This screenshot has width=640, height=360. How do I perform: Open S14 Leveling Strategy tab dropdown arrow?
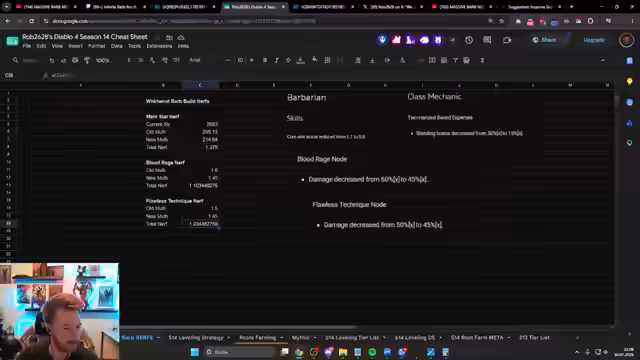(x=229, y=338)
